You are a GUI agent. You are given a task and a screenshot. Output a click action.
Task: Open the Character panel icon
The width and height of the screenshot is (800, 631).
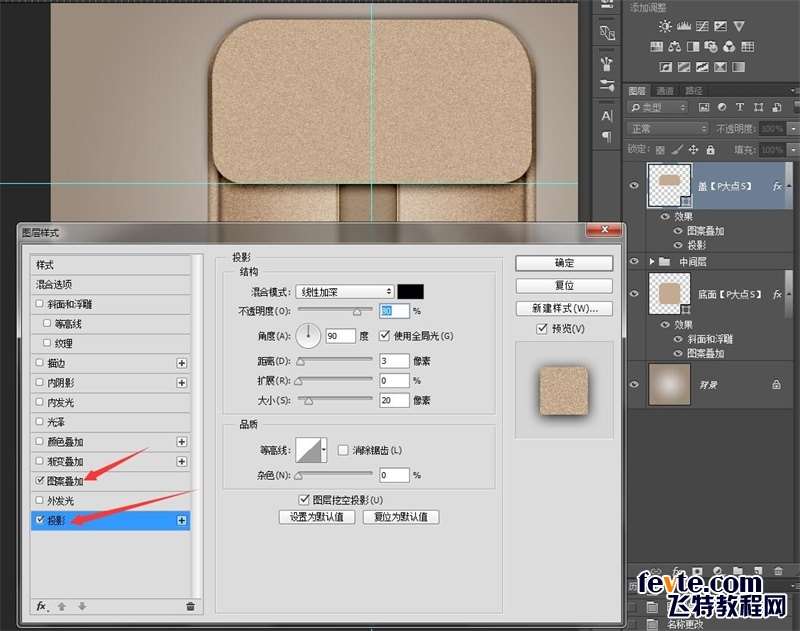click(607, 116)
